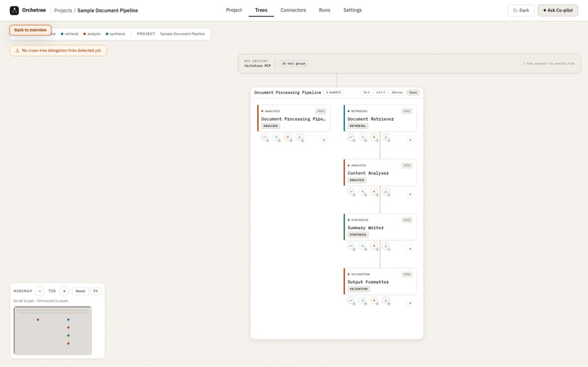Viewport: 588px width, 367px height.
Task: Select the Trees tab
Action: (261, 10)
